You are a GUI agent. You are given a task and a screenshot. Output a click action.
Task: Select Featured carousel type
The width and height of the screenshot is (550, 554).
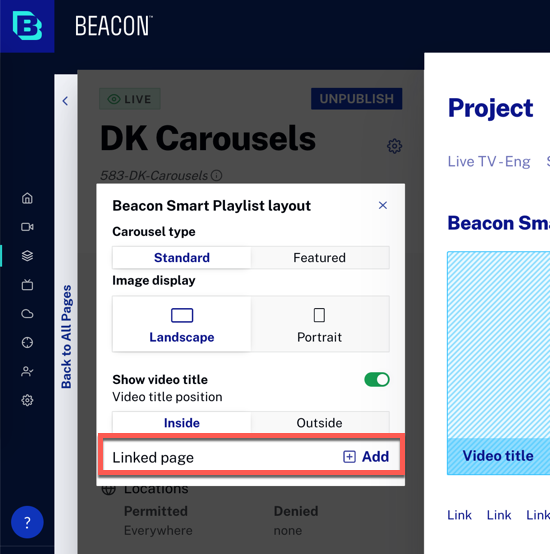[x=320, y=258]
